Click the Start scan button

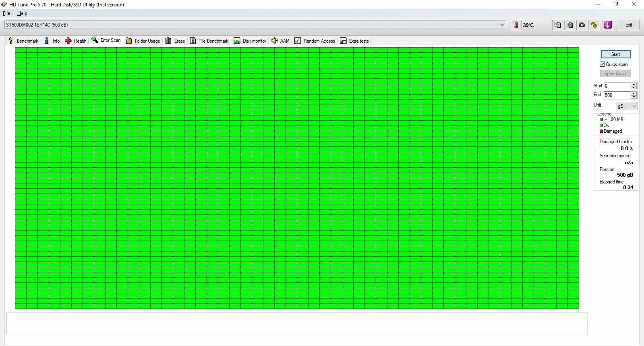(615, 54)
